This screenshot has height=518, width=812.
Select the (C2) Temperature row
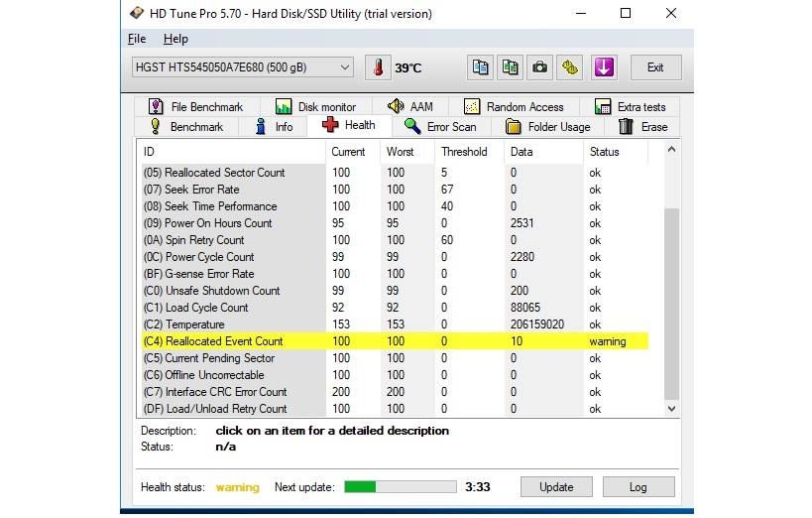coord(394,324)
